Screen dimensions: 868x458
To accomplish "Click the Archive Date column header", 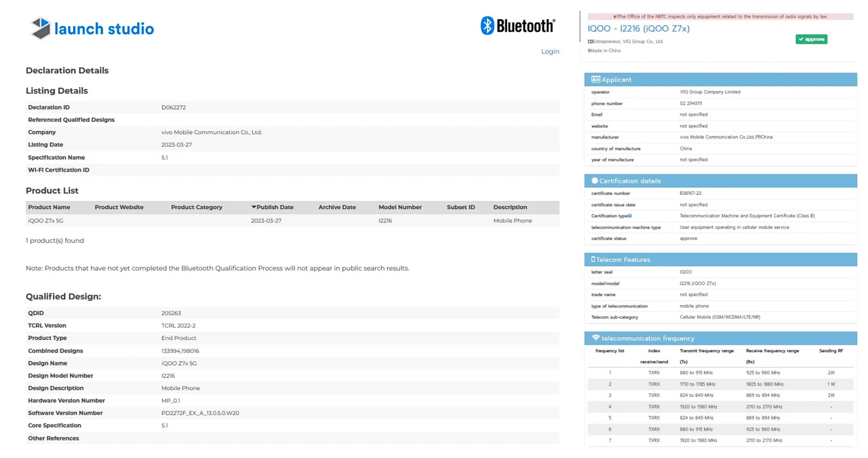I will click(x=337, y=207).
